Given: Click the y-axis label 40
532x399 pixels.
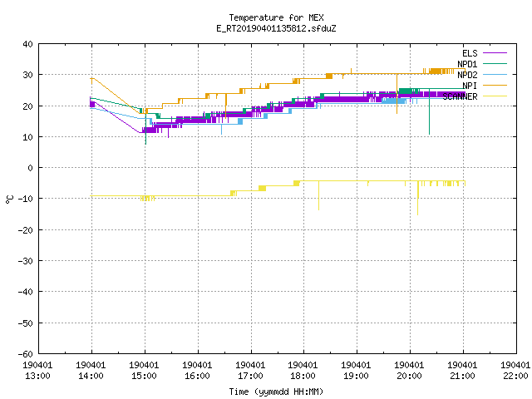Looking at the screenshot, I should click(x=27, y=44).
